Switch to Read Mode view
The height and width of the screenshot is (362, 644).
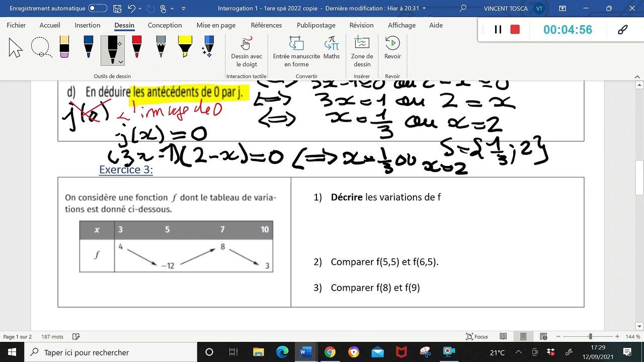click(x=503, y=337)
